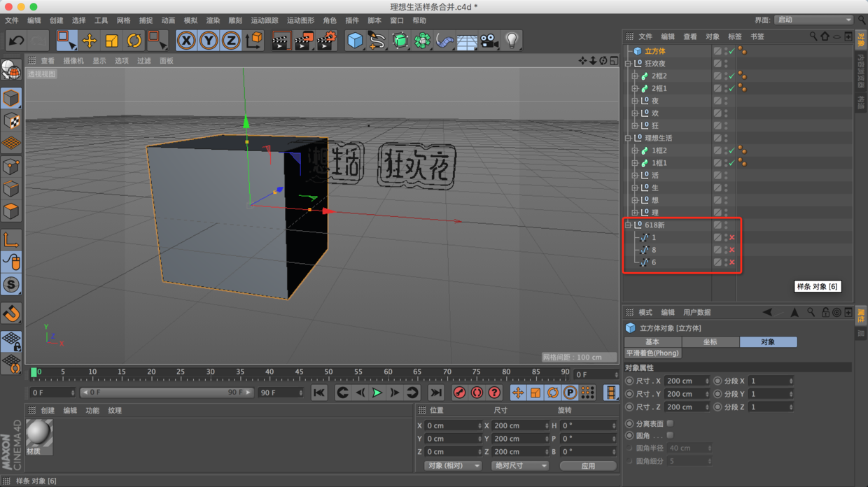Click the 应用 apply button
The image size is (868, 487).
pos(588,465)
